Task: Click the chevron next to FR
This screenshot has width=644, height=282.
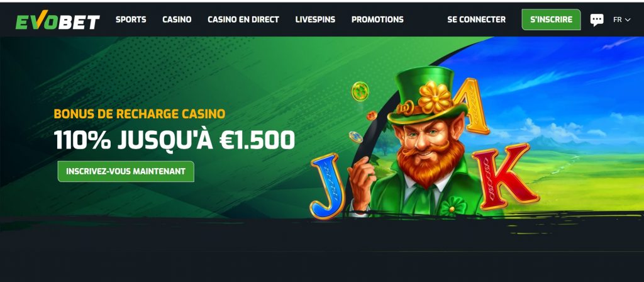Action: pos(628,20)
